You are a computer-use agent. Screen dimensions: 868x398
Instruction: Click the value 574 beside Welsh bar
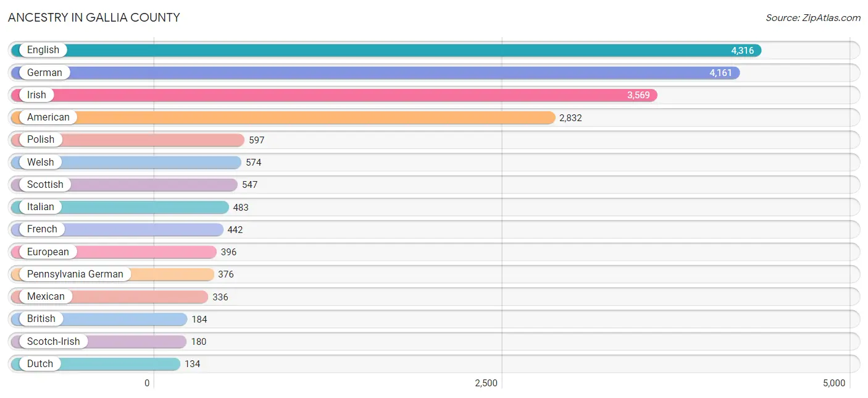(x=254, y=163)
